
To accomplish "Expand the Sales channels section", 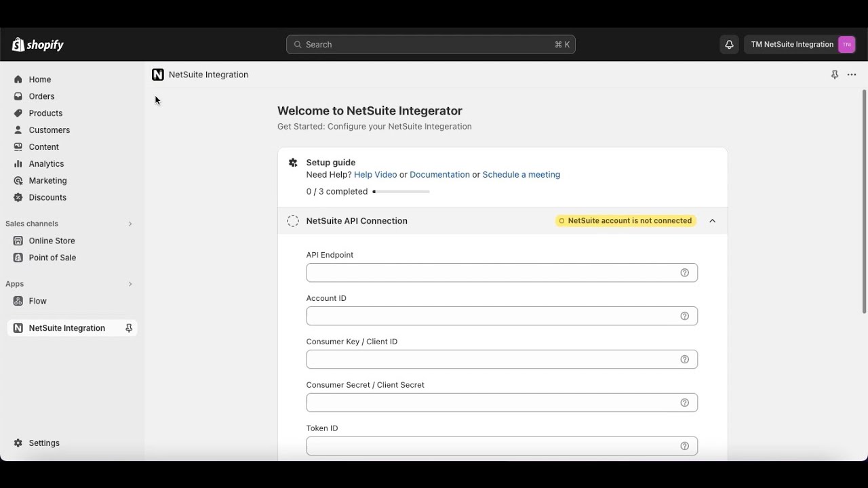I will click(x=130, y=224).
